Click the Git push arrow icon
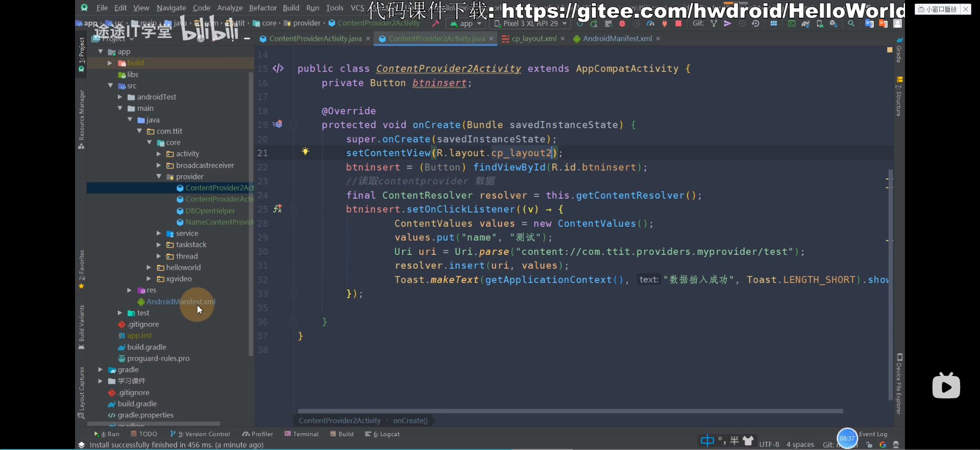This screenshot has width=980, height=450. point(727,23)
